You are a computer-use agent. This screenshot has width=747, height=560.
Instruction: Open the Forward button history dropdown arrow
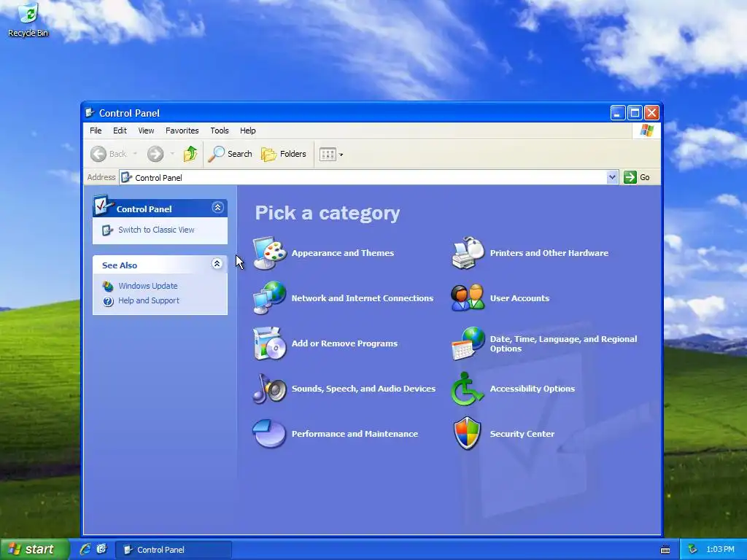pos(172,154)
